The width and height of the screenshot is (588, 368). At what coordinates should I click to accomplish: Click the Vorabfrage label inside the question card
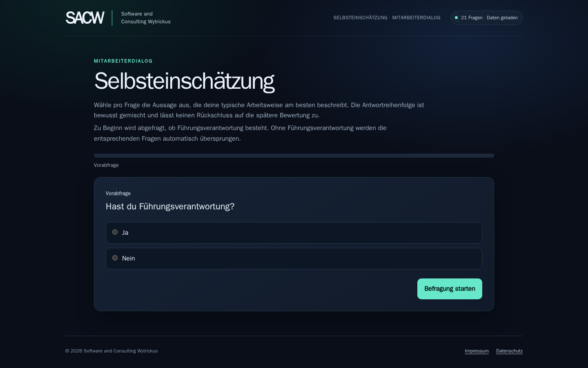click(x=118, y=193)
